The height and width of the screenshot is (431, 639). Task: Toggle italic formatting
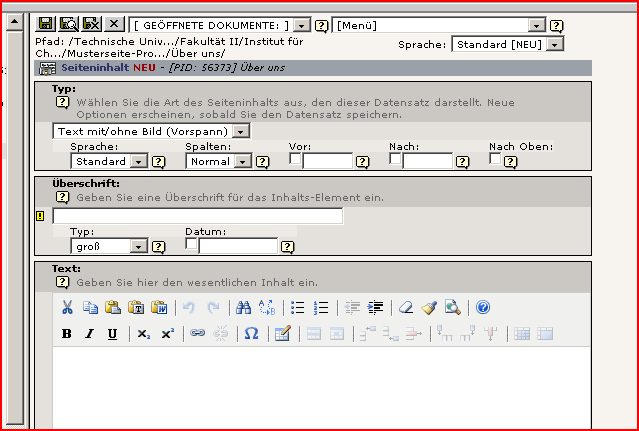pyautogui.click(x=89, y=334)
